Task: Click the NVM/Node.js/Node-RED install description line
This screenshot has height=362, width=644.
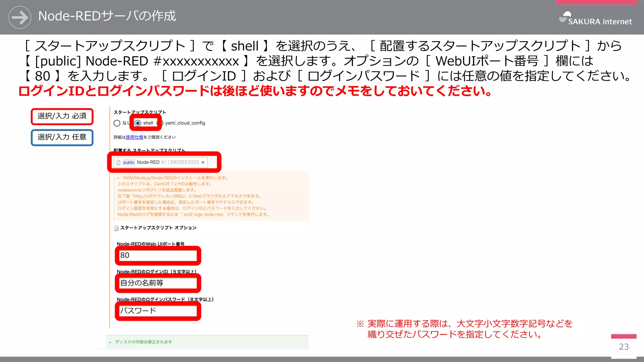Action: [x=175, y=178]
